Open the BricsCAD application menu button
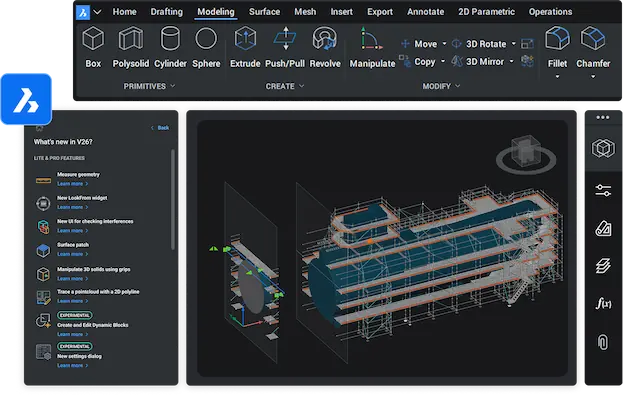Screen dimensions: 623x395 point(83,12)
